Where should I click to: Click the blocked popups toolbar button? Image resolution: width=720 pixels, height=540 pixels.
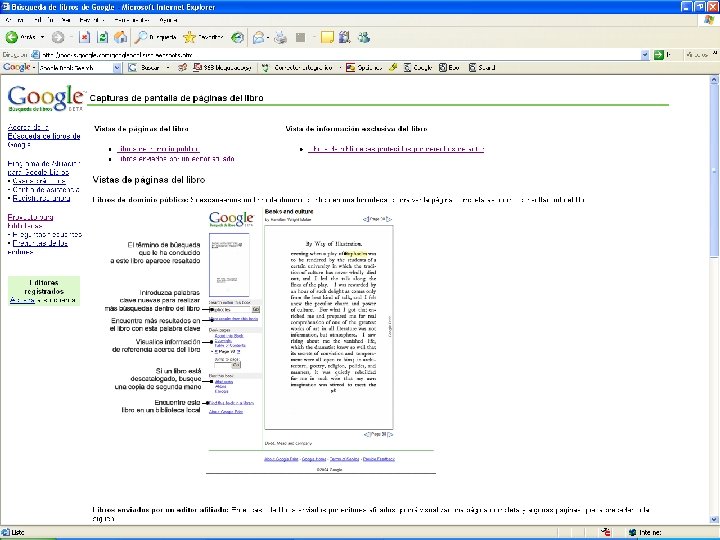click(223, 68)
